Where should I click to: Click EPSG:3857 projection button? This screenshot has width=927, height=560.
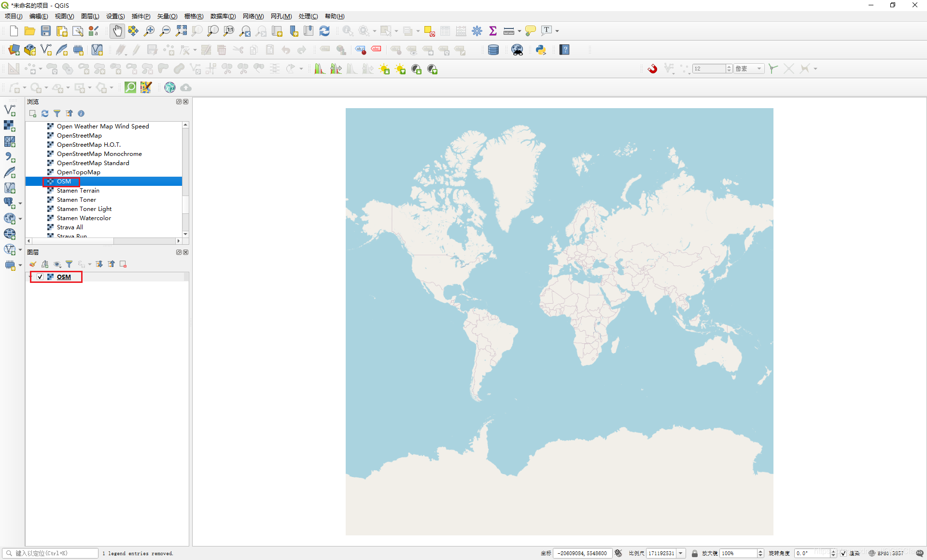886,553
